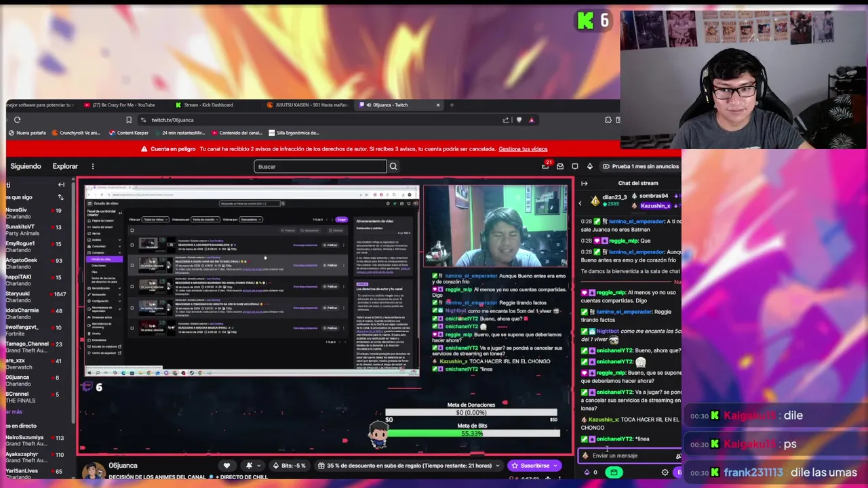Reload the Twitch page in the browser
868x488 pixels.
[x=18, y=120]
